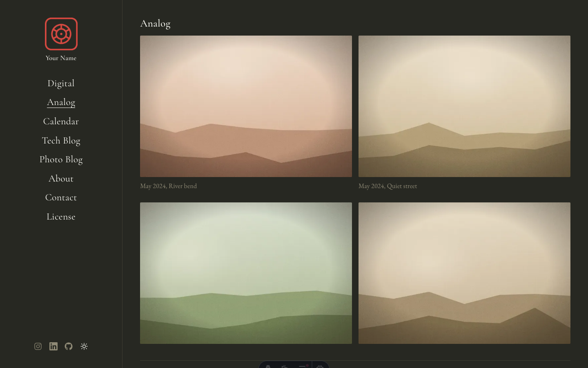
Task: Toggle light mode with the sun icon
Action: click(x=84, y=346)
